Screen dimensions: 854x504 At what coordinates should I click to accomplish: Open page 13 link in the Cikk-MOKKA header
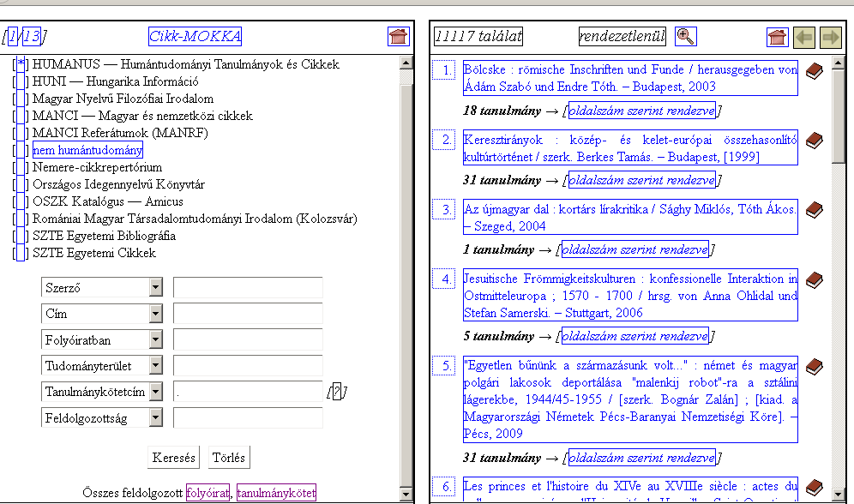pyautogui.click(x=32, y=37)
